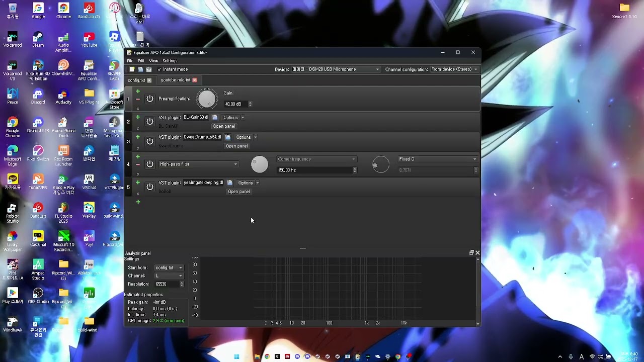Open the Edit menu
The width and height of the screenshot is (644, 362).
[x=141, y=61]
